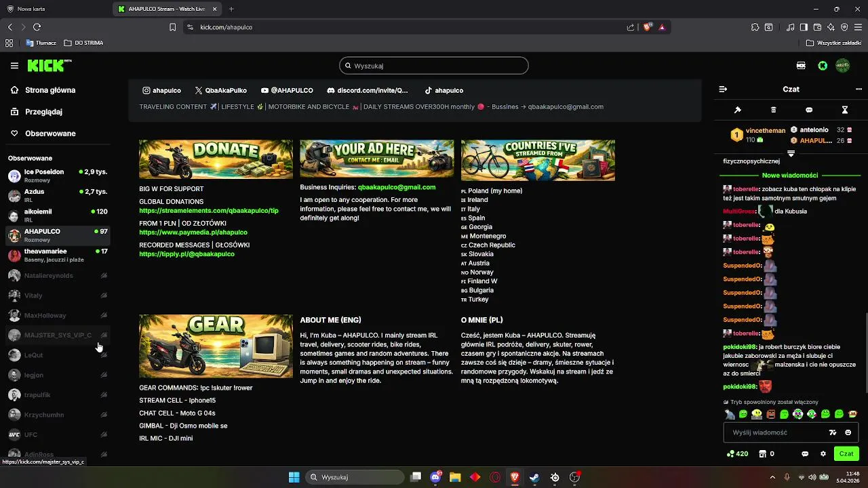868x488 pixels.
Task: Click the Kick logo in header
Action: pos(49,66)
